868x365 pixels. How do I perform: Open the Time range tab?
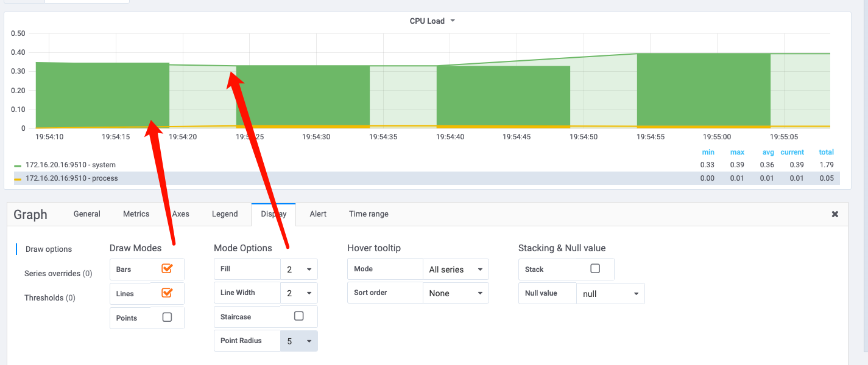coord(369,214)
